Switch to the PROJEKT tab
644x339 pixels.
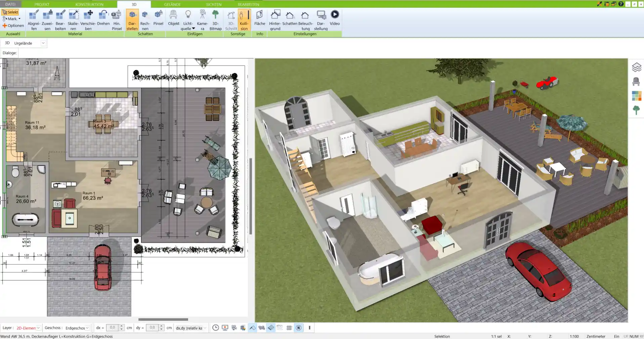(x=42, y=4)
